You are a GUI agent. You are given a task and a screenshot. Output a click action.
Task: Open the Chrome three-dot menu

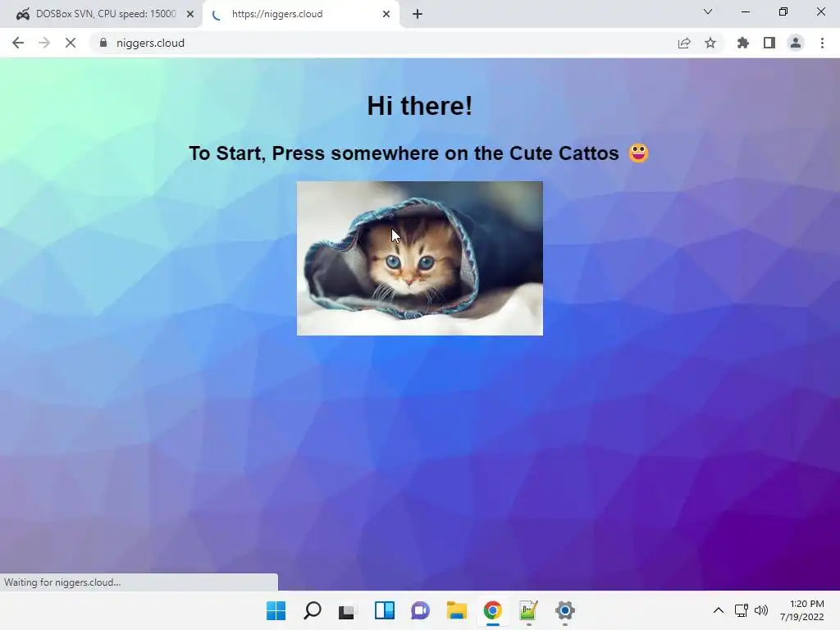(x=822, y=43)
